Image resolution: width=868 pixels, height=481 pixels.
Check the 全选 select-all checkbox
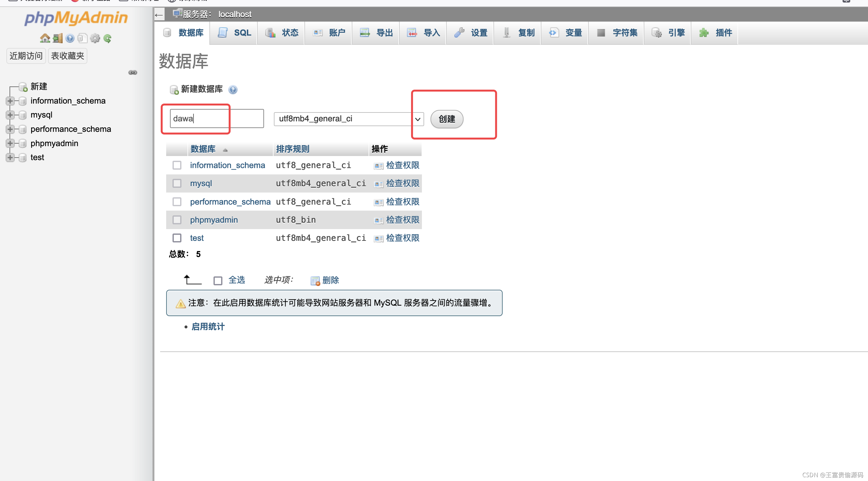coord(218,281)
